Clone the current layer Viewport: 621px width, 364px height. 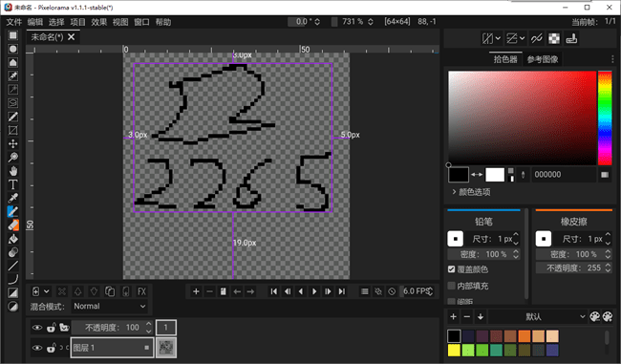(110, 291)
